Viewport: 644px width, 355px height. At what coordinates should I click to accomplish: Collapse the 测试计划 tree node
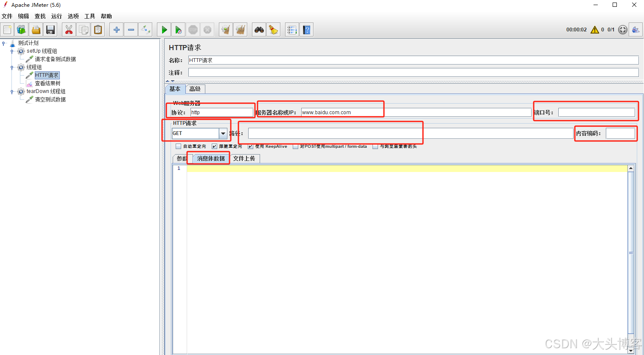click(x=4, y=43)
